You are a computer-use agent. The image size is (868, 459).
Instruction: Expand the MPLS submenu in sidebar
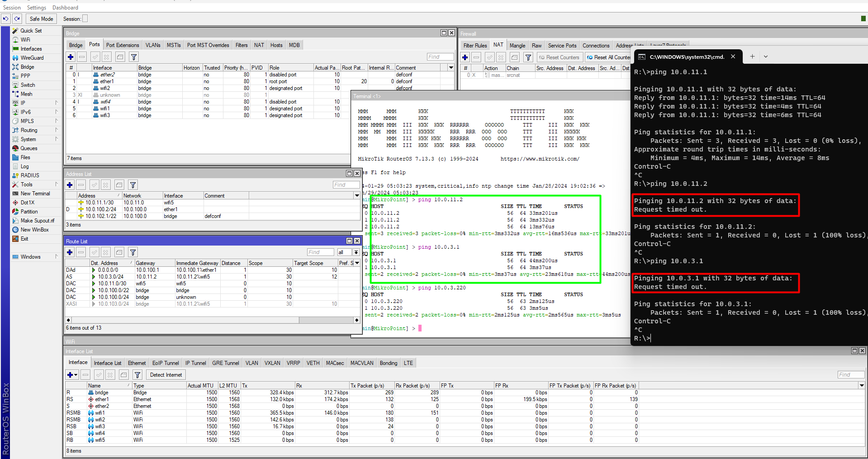[57, 121]
